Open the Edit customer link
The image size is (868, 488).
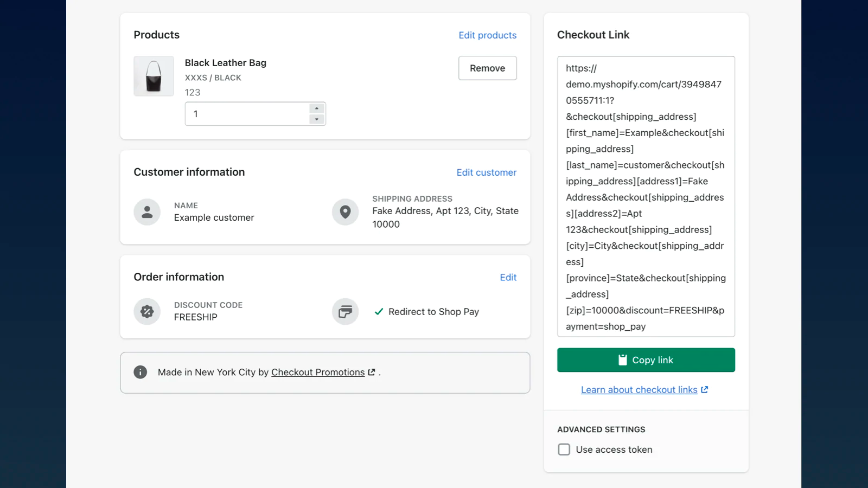click(486, 172)
